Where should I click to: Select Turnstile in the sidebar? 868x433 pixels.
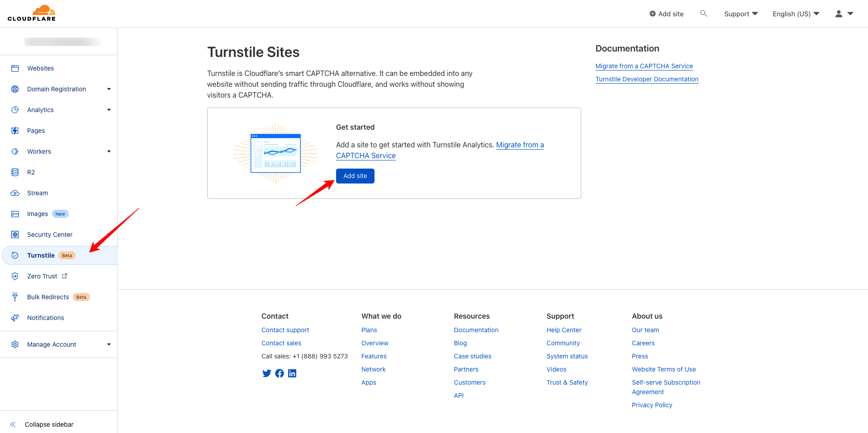[41, 255]
